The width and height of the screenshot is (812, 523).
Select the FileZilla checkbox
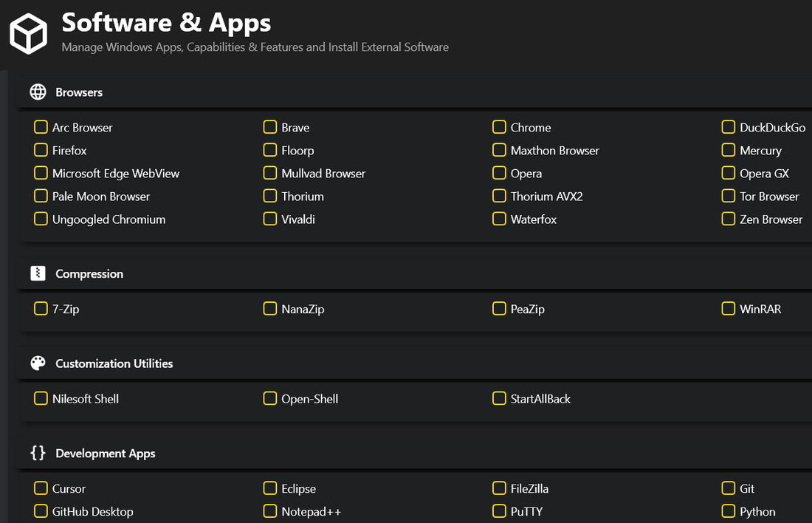(499, 488)
